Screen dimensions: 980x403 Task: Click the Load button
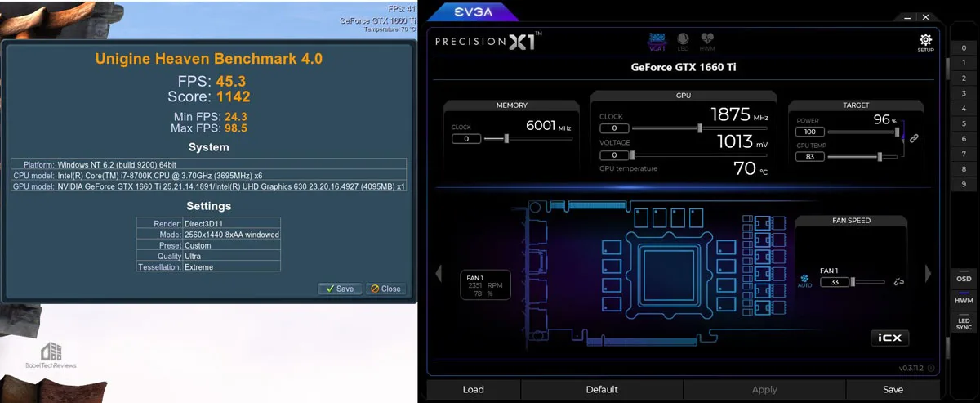pyautogui.click(x=474, y=390)
